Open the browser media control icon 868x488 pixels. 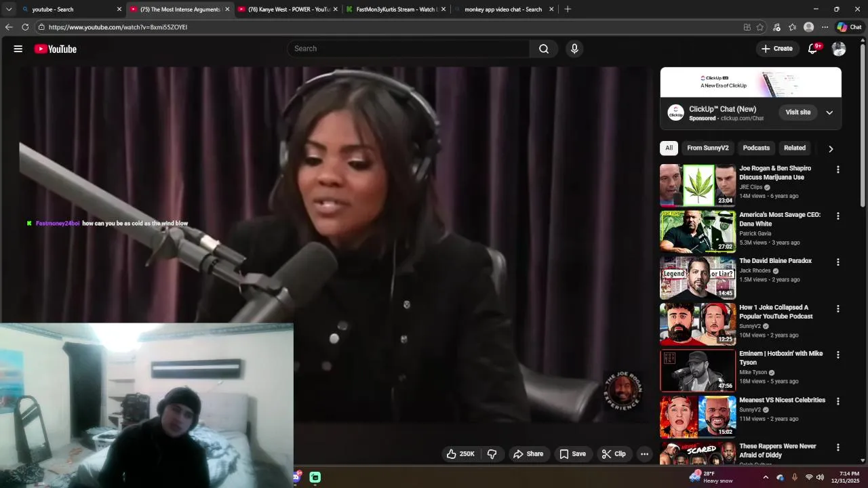point(777,27)
